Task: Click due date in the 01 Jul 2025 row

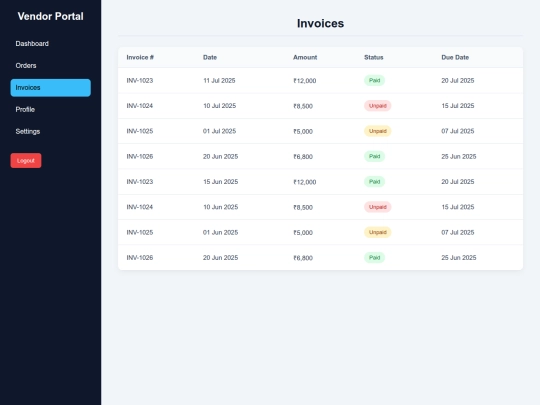Action: tap(458, 131)
